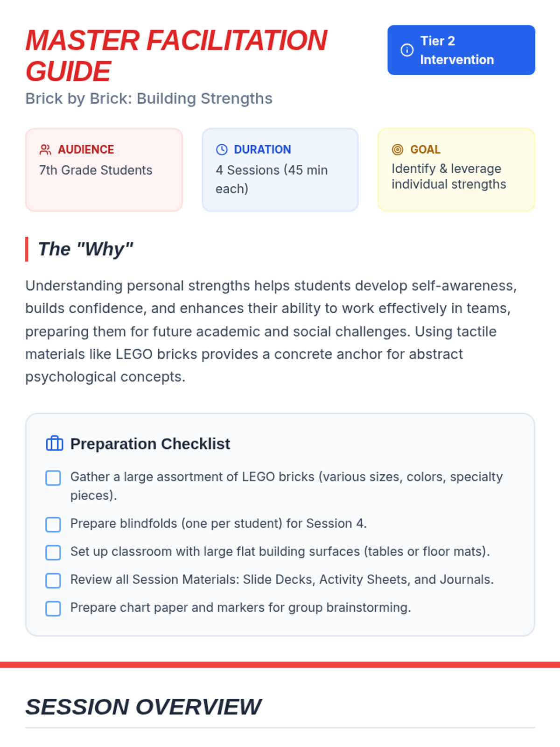Click the Goal target icon
560x747 pixels.
point(398,149)
